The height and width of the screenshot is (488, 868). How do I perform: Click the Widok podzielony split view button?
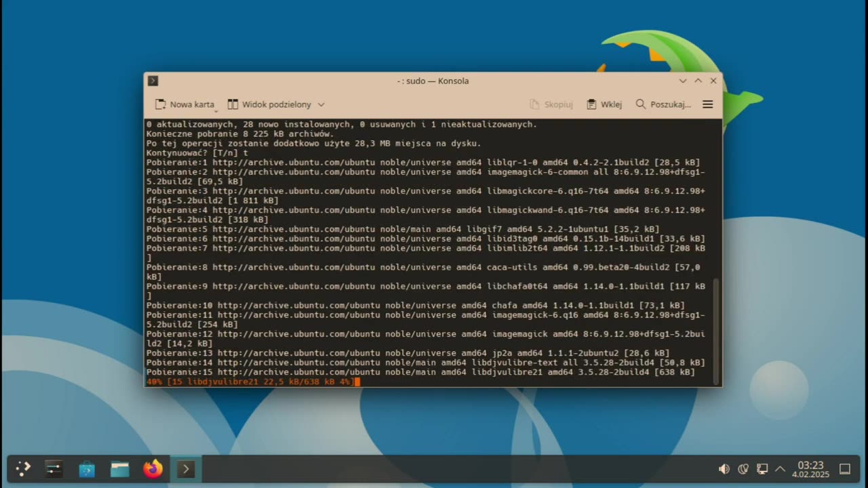[x=269, y=104]
